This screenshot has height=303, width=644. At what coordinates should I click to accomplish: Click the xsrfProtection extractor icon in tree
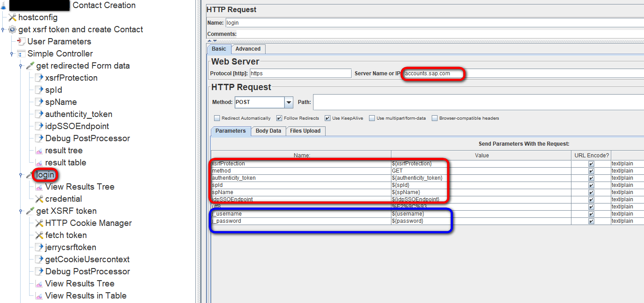click(x=39, y=78)
